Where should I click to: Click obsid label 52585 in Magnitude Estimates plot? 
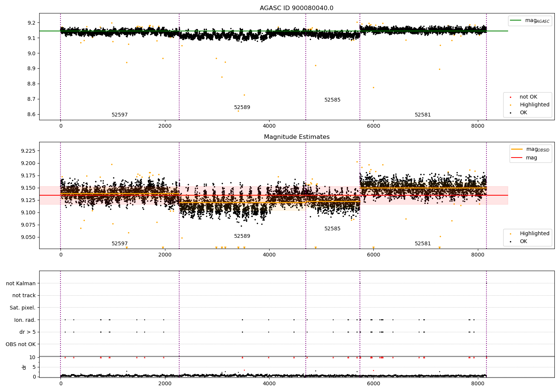(332, 229)
